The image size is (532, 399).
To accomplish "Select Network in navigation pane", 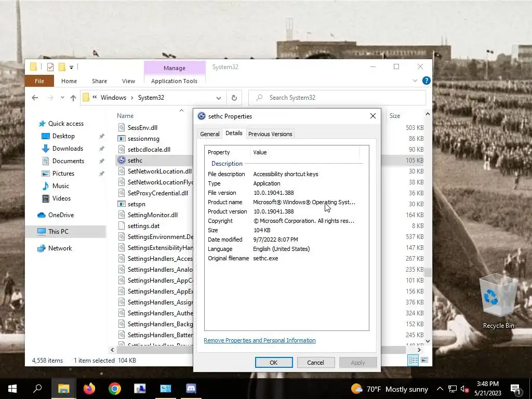I will point(60,248).
